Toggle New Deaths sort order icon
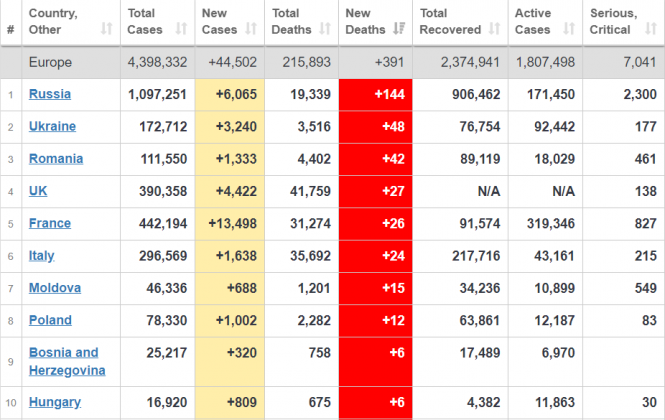Image resolution: width=665 pixels, height=420 pixels. [x=396, y=30]
